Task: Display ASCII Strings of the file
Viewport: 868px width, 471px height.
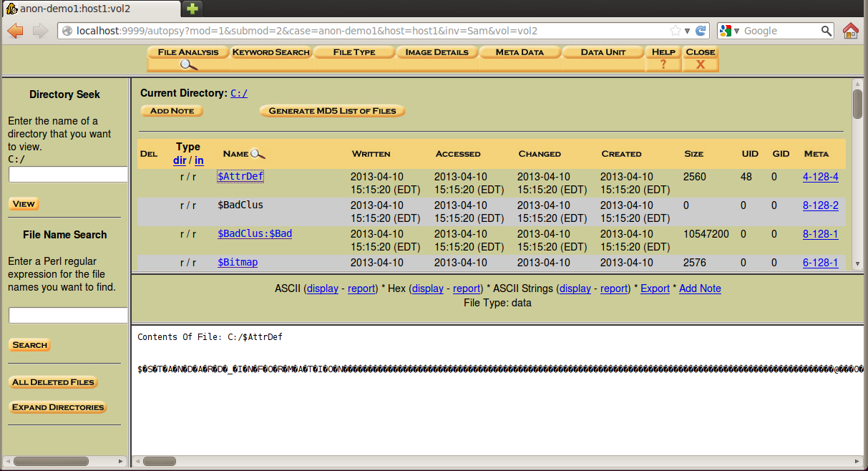Action: click(575, 288)
